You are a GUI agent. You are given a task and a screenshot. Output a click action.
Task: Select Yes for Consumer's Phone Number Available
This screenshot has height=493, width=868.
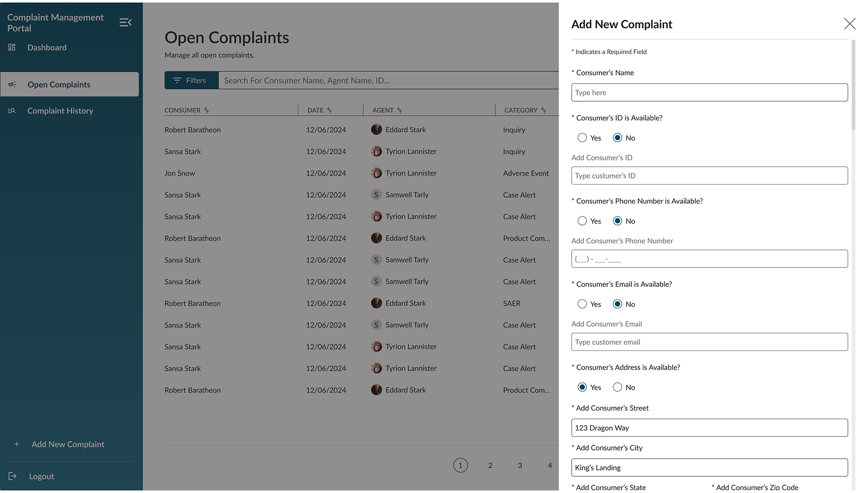[x=582, y=221]
